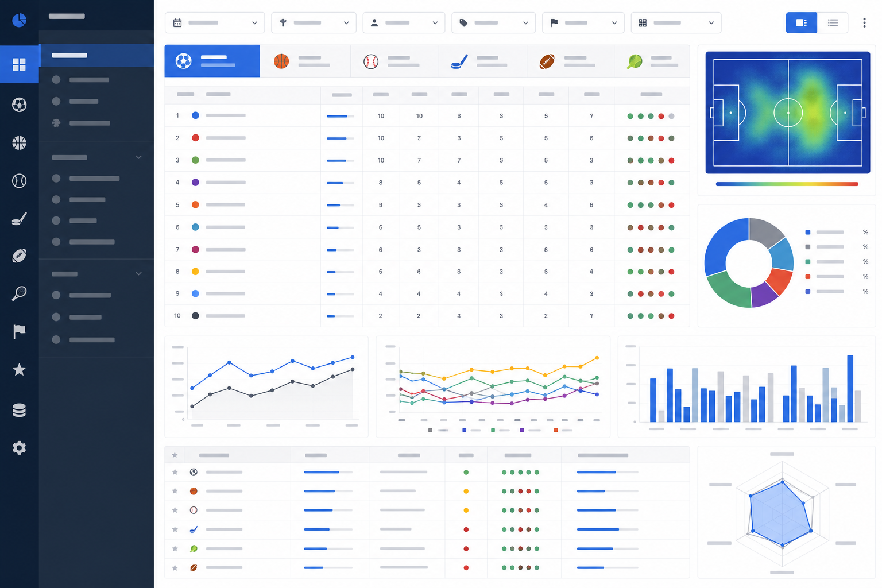This screenshot has width=882, height=588.
Task: Click the blue team dot in standings row 1
Action: (x=195, y=115)
